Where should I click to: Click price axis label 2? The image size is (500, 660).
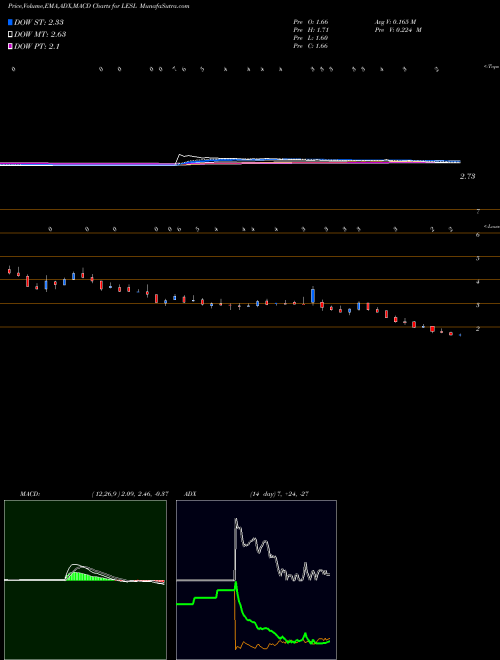(x=478, y=329)
